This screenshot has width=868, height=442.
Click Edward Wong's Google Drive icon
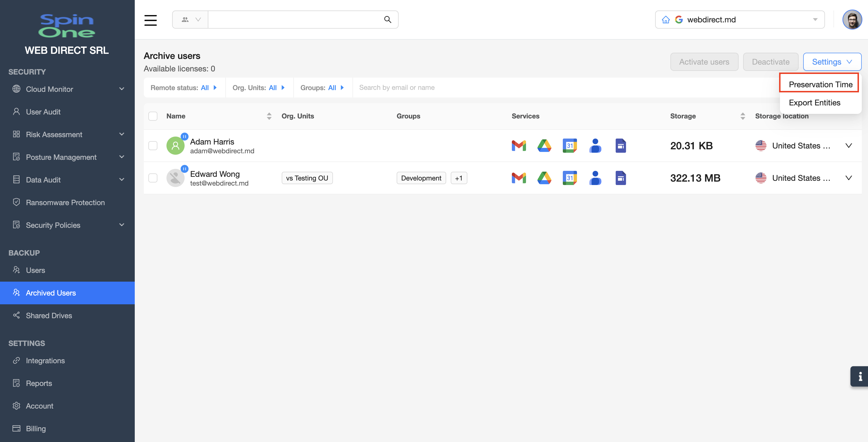coord(544,178)
